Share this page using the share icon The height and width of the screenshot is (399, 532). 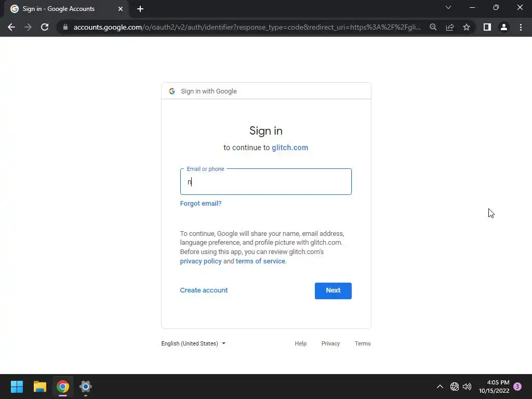(x=450, y=27)
